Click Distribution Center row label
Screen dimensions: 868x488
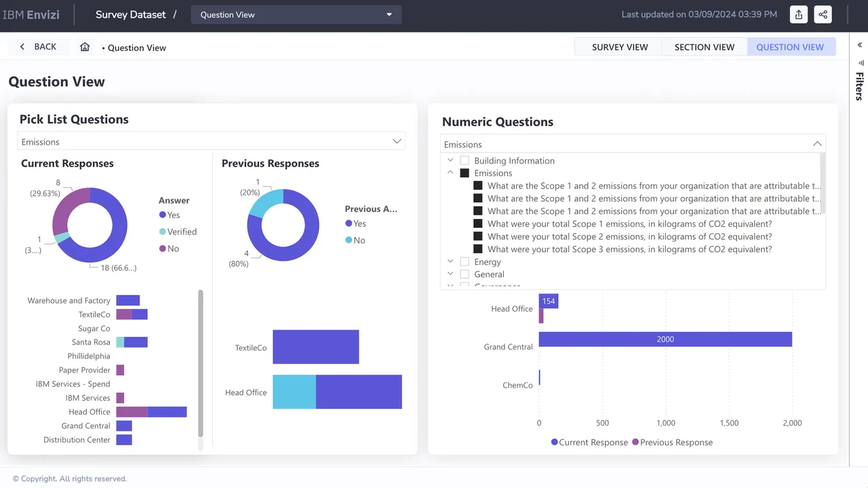point(77,439)
